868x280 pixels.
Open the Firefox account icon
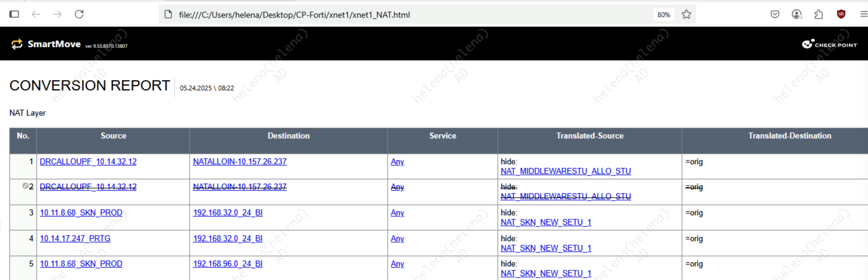coord(797,14)
